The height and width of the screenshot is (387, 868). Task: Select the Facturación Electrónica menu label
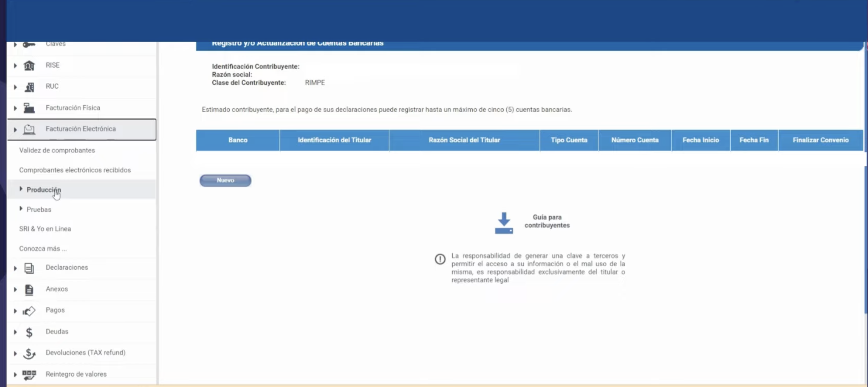click(80, 129)
